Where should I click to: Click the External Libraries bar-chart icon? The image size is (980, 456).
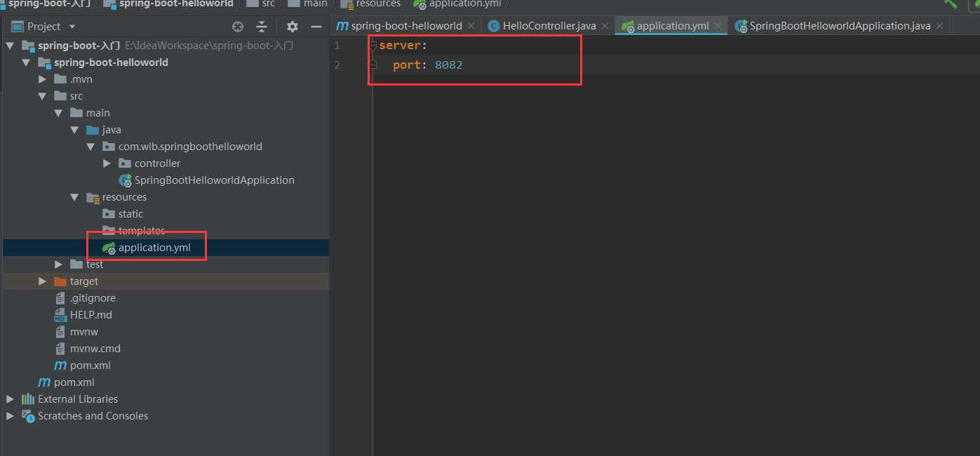click(x=28, y=399)
